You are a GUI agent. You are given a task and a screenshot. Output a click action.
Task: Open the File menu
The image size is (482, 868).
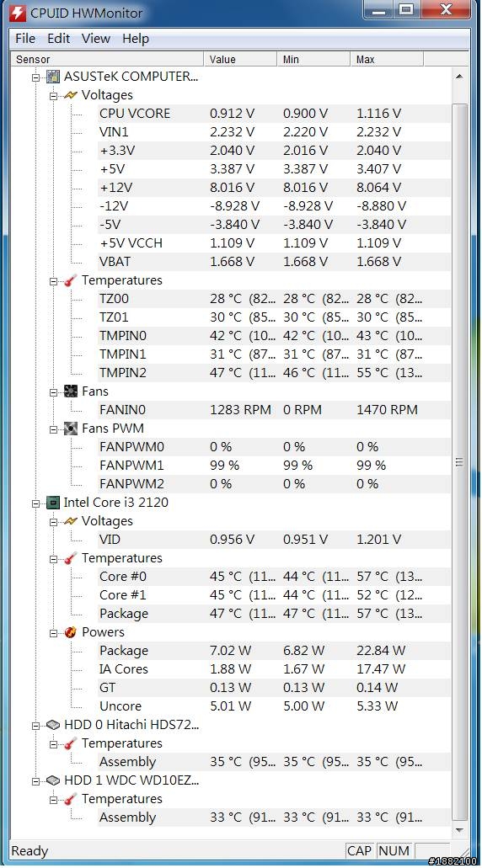[25, 38]
